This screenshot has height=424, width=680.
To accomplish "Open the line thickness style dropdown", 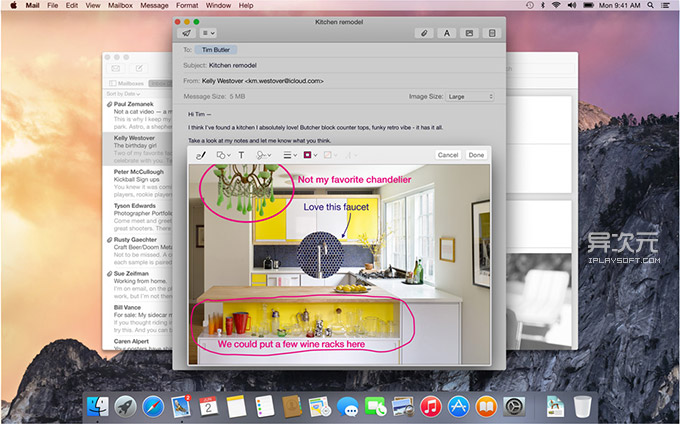I will click(290, 155).
